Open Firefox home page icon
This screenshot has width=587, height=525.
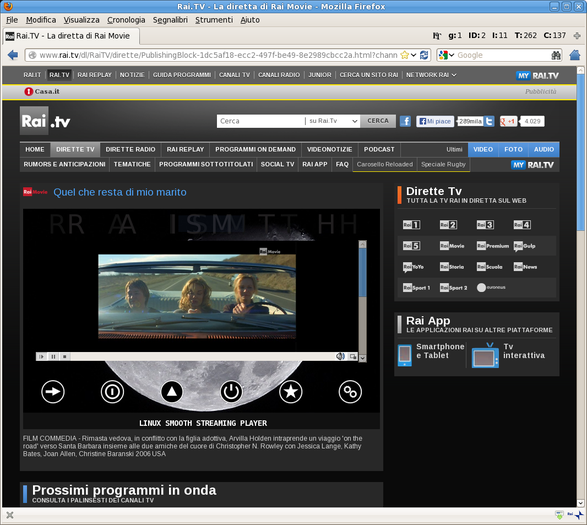coord(575,55)
